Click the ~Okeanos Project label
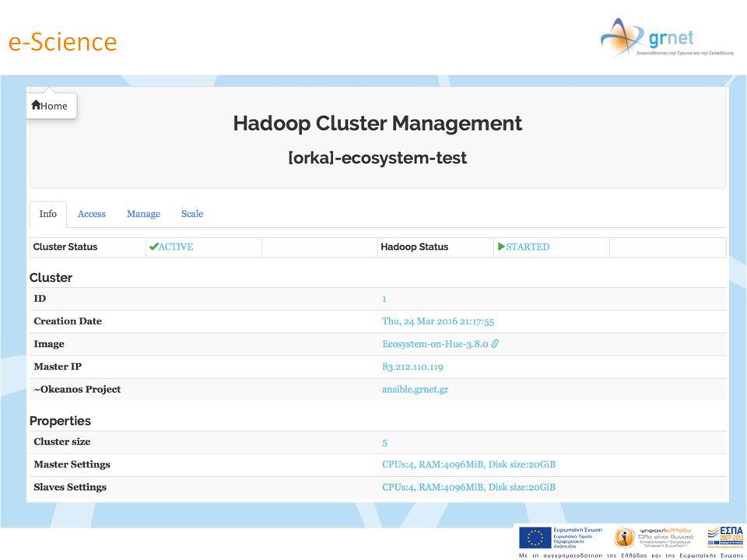 pos(77,390)
